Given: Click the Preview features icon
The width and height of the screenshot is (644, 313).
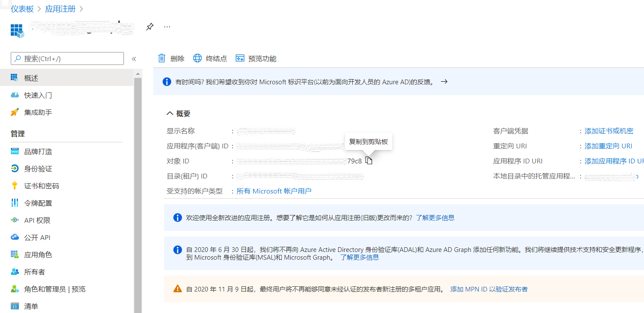Looking at the screenshot, I should pyautogui.click(x=240, y=58).
